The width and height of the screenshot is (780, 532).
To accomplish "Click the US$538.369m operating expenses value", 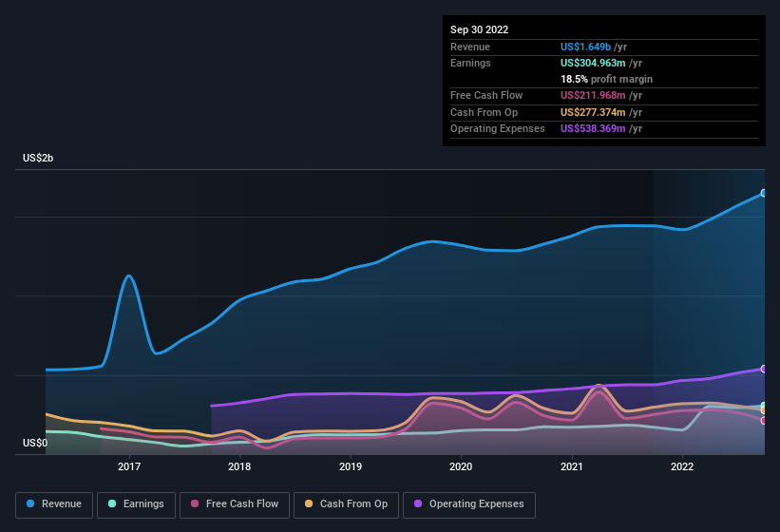I will (593, 129).
